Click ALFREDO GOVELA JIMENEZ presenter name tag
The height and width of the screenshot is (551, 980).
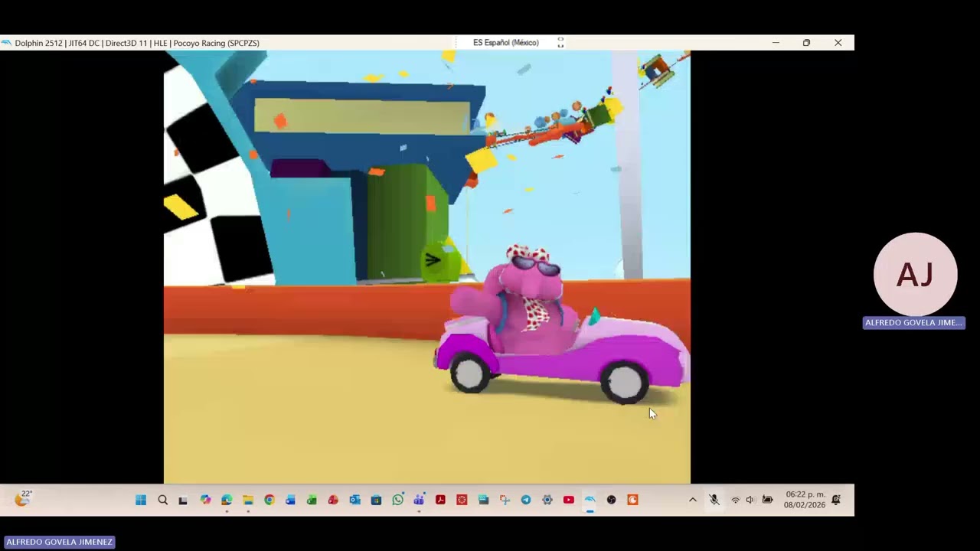coord(59,542)
